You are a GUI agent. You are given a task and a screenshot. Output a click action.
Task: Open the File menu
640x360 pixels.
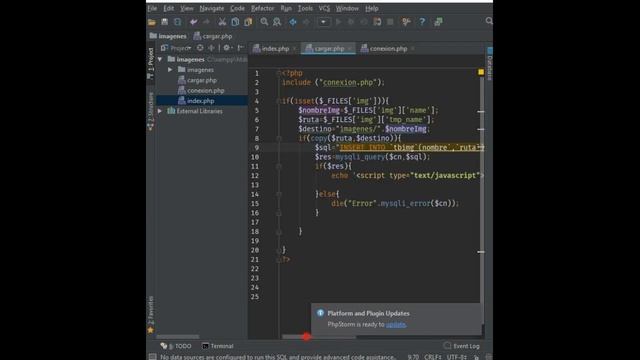pos(152,8)
